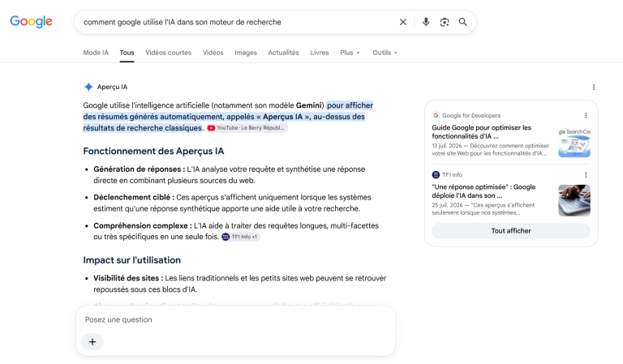Viewport: 623px width, 364px height.
Task: Clear the search query with the X icon
Action: point(403,22)
